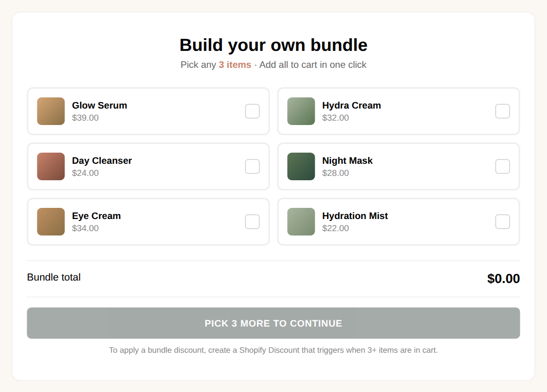Click the Night Mask product name
The height and width of the screenshot is (392, 547).
(x=347, y=161)
